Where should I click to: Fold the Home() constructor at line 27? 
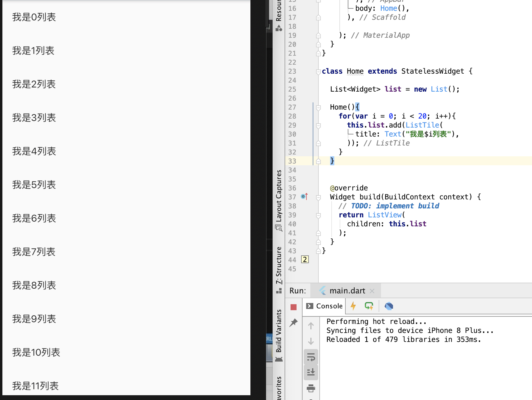[x=318, y=107]
